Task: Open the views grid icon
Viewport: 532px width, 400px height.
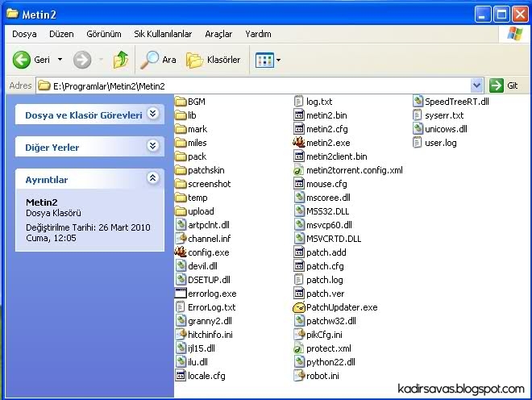Action: pos(264,60)
